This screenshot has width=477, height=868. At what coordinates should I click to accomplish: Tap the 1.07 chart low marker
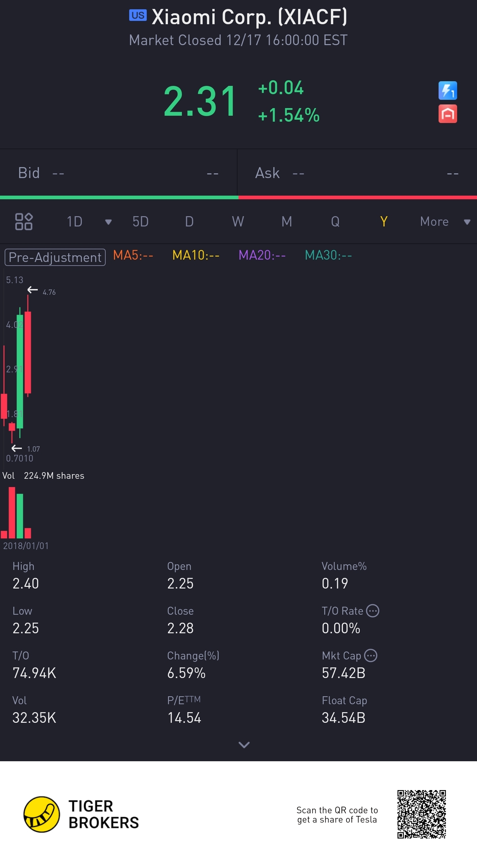pyautogui.click(x=26, y=449)
